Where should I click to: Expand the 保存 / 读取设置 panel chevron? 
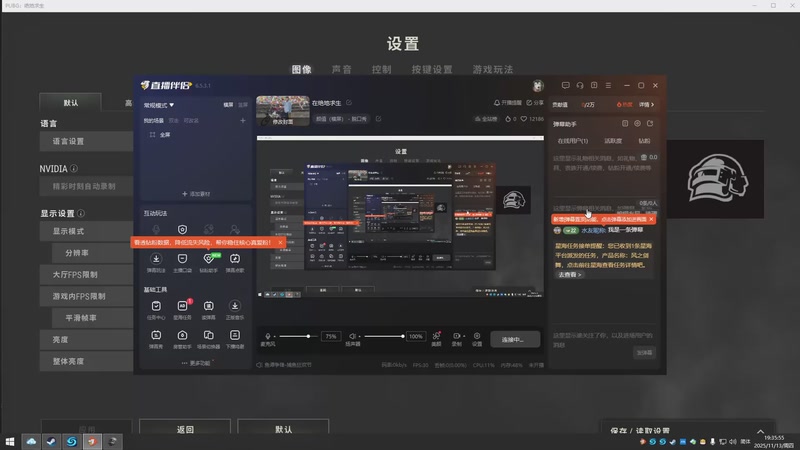760,431
